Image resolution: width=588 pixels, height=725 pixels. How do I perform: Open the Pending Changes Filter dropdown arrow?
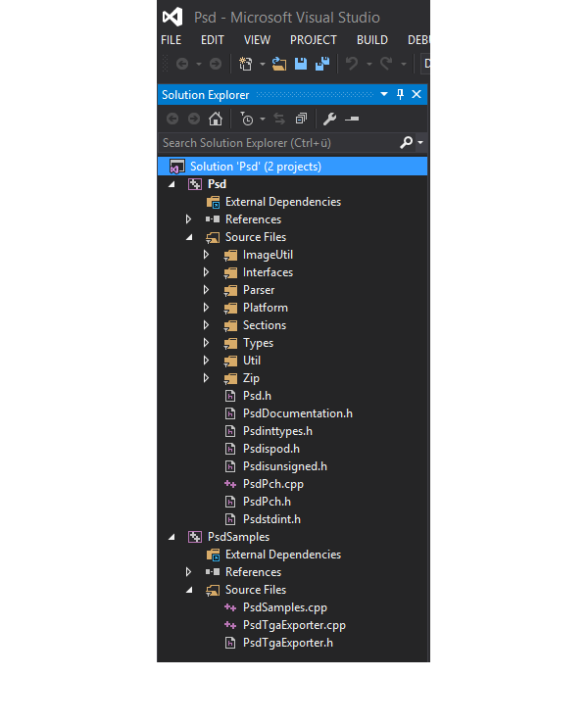coord(263,119)
